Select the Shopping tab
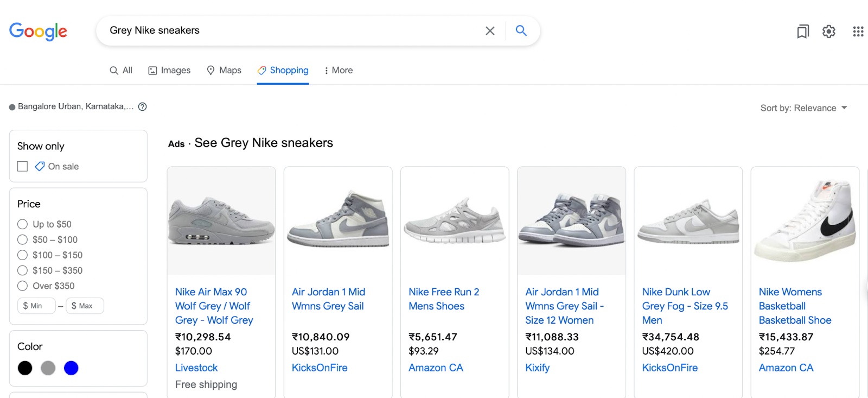The height and width of the screenshot is (398, 868). point(283,71)
